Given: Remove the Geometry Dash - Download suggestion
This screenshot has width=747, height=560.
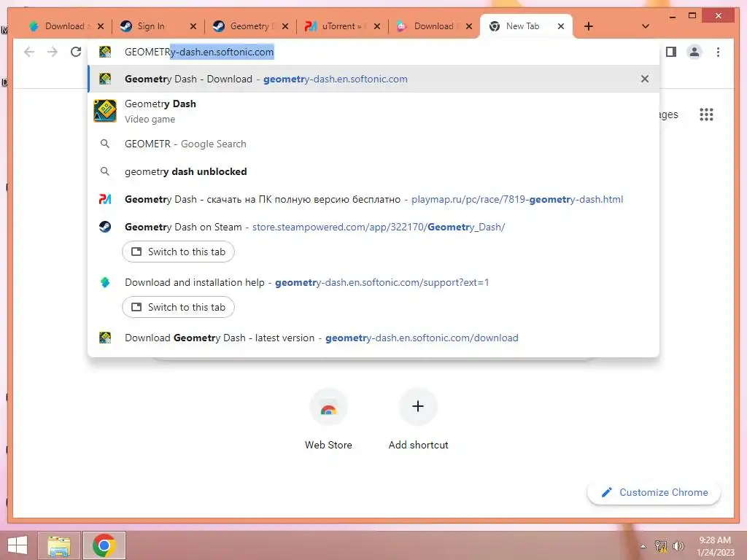Looking at the screenshot, I should pos(645,79).
